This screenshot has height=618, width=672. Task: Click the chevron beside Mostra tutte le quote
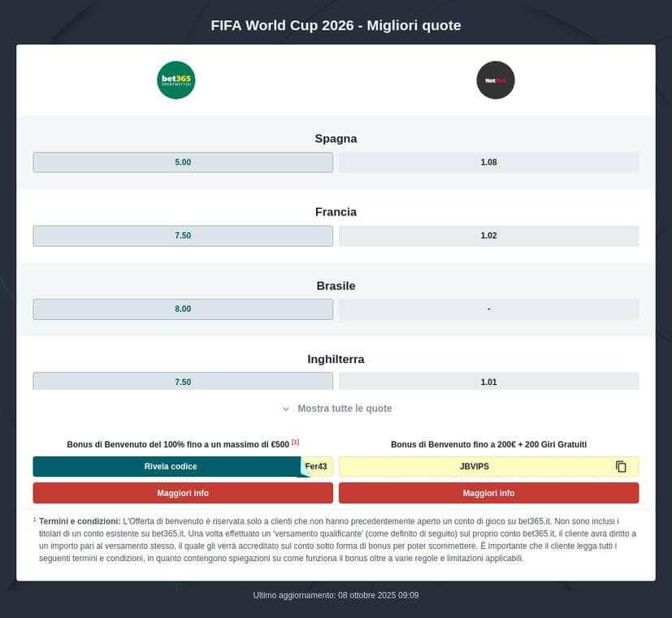[x=286, y=409]
